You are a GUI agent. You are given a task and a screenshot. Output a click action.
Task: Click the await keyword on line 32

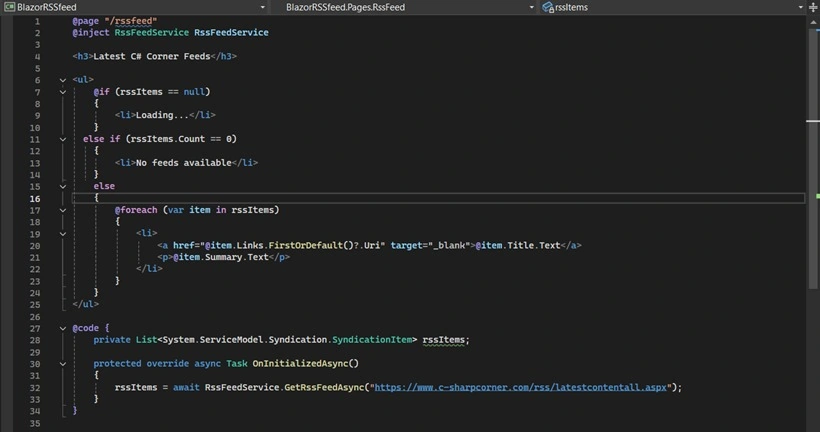click(186, 388)
